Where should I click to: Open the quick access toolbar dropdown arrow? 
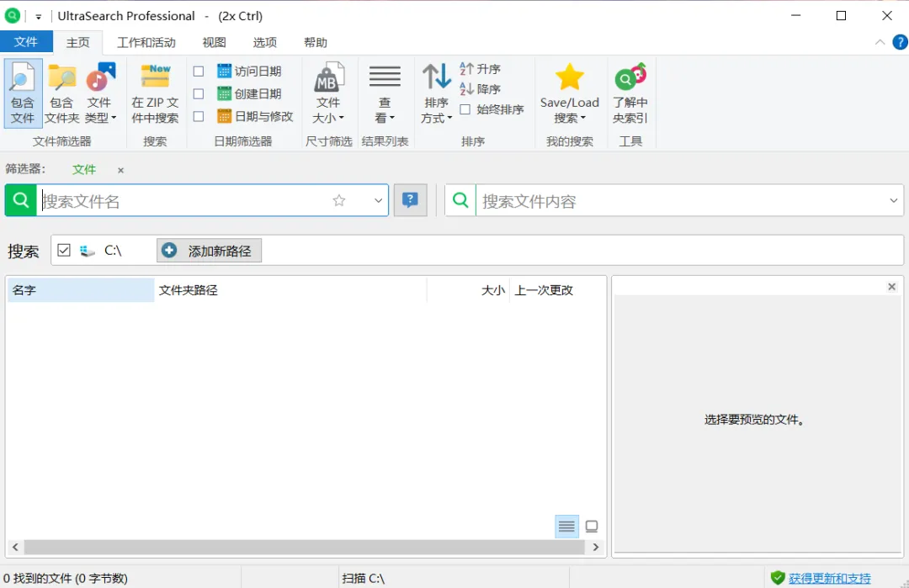(38, 17)
